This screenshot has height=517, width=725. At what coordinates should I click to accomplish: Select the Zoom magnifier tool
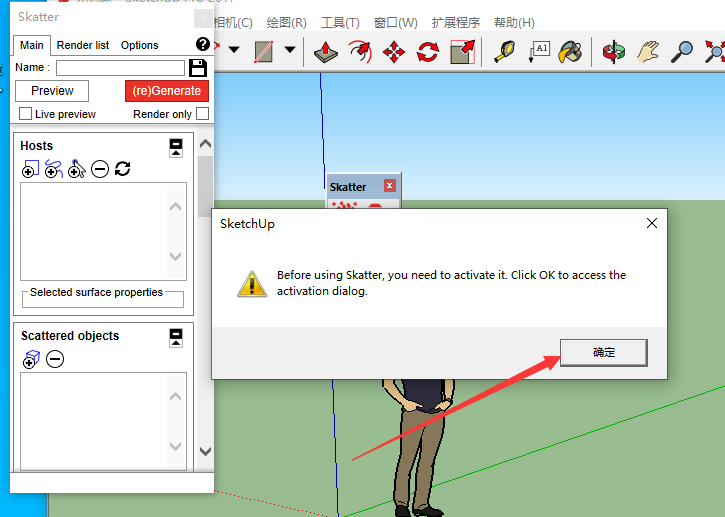point(682,51)
